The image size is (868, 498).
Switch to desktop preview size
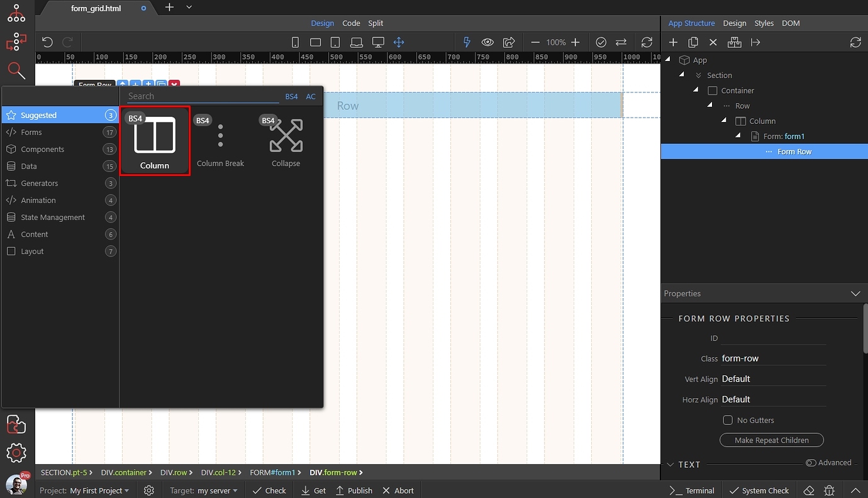(x=377, y=41)
